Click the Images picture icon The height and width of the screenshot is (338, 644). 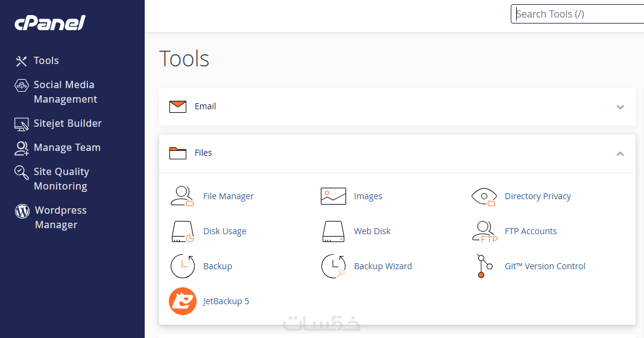click(333, 196)
